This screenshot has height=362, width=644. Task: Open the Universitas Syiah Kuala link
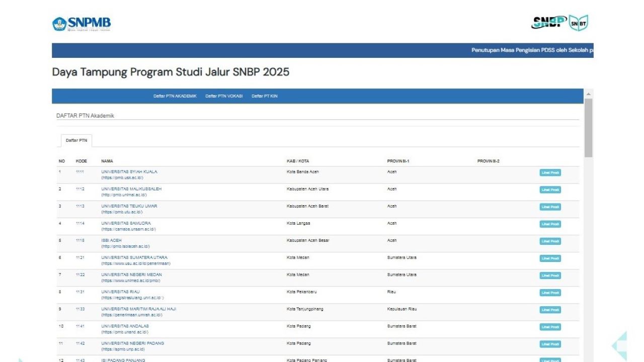point(129,172)
